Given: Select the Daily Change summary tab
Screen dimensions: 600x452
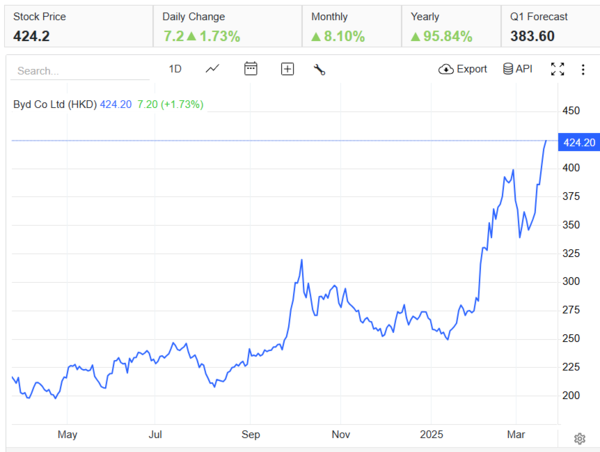Looking at the screenshot, I should pos(227,27).
